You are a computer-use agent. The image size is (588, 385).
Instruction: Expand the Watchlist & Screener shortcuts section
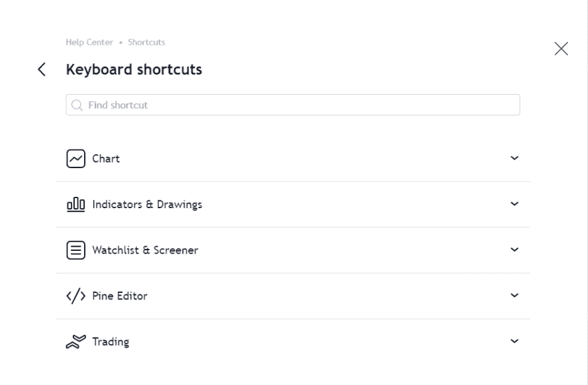[x=514, y=250]
